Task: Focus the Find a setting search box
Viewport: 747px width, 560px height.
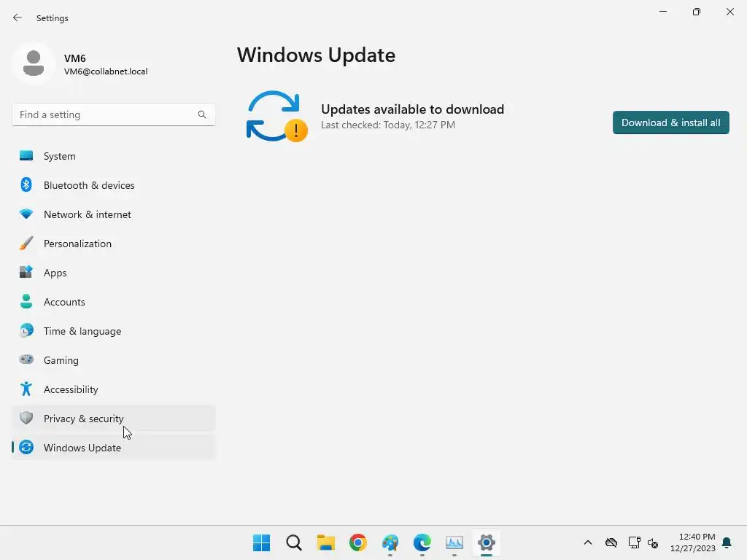Action: 113,114
